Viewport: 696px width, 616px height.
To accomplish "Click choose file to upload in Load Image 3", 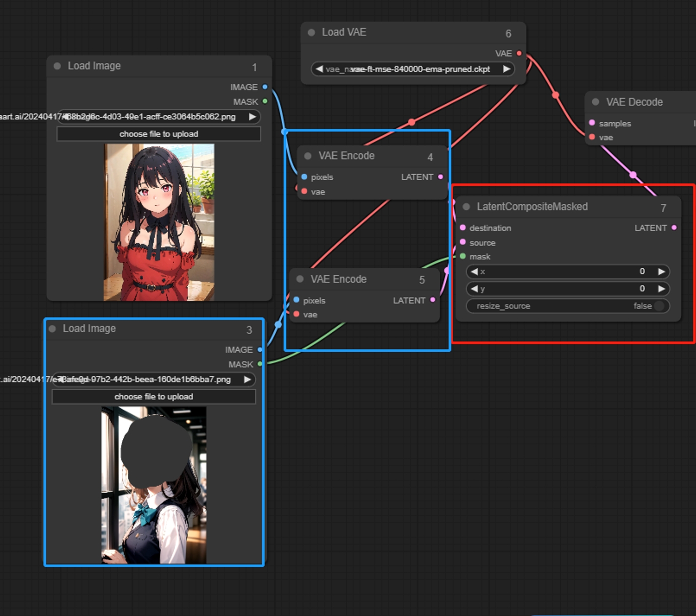I will click(x=153, y=397).
